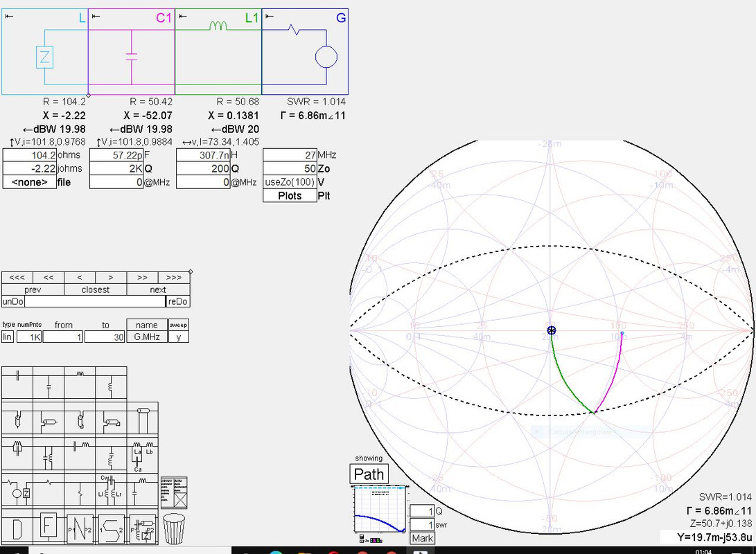Edit the -2.22 johms load field
This screenshot has width=756, height=554.
[x=29, y=168]
